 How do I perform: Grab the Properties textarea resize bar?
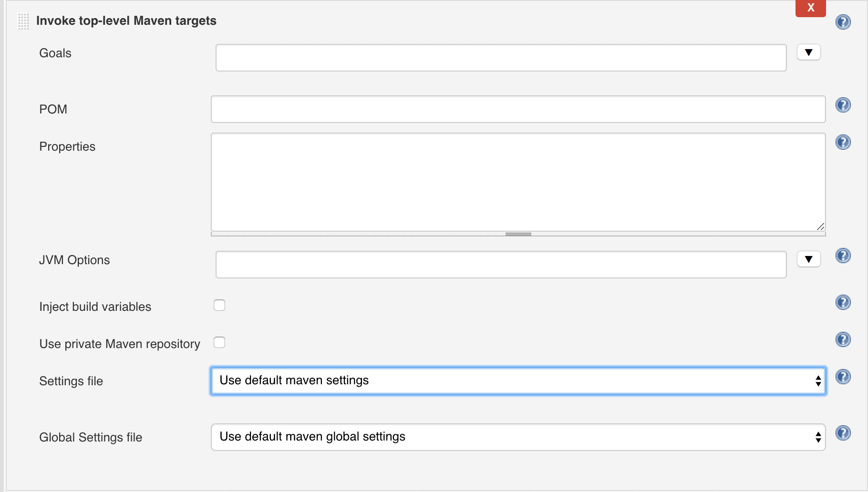[518, 234]
